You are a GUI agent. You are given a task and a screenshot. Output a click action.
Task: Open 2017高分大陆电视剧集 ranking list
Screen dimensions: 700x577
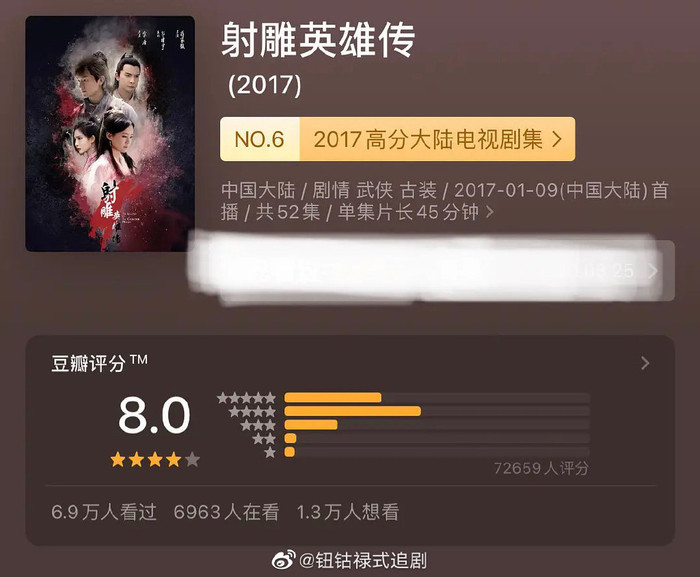[x=427, y=139]
